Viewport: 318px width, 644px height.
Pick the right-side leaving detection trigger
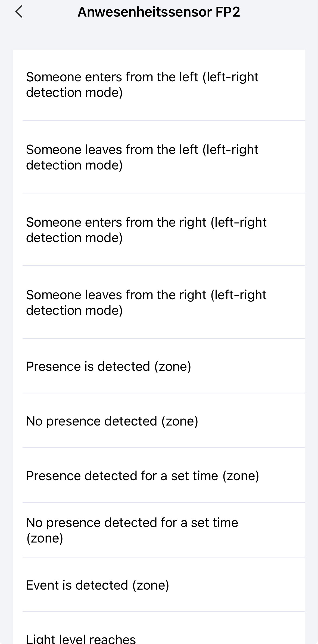159,302
